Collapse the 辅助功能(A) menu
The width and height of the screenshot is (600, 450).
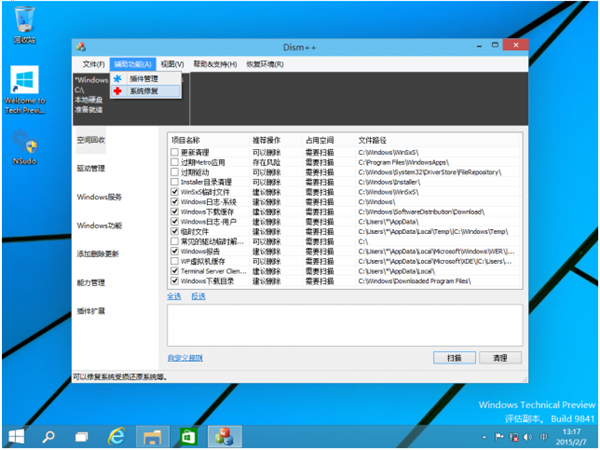pos(133,64)
